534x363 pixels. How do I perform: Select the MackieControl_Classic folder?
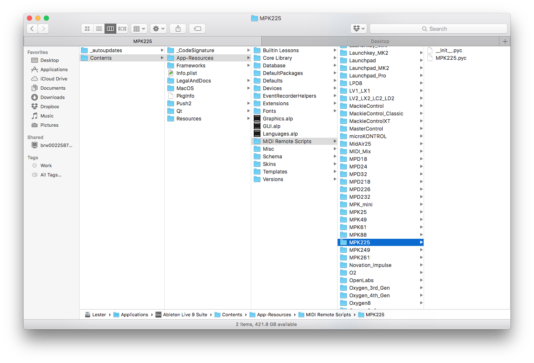[x=381, y=113]
